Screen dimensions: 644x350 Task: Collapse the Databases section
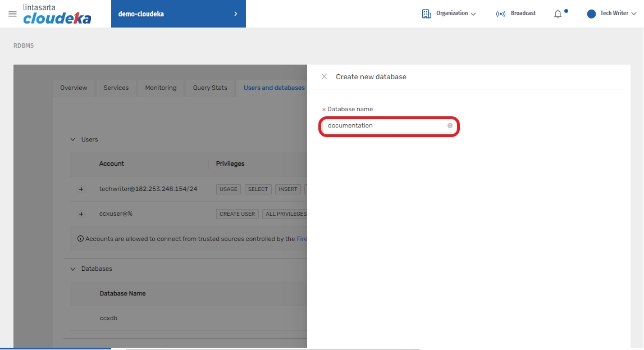(72, 269)
